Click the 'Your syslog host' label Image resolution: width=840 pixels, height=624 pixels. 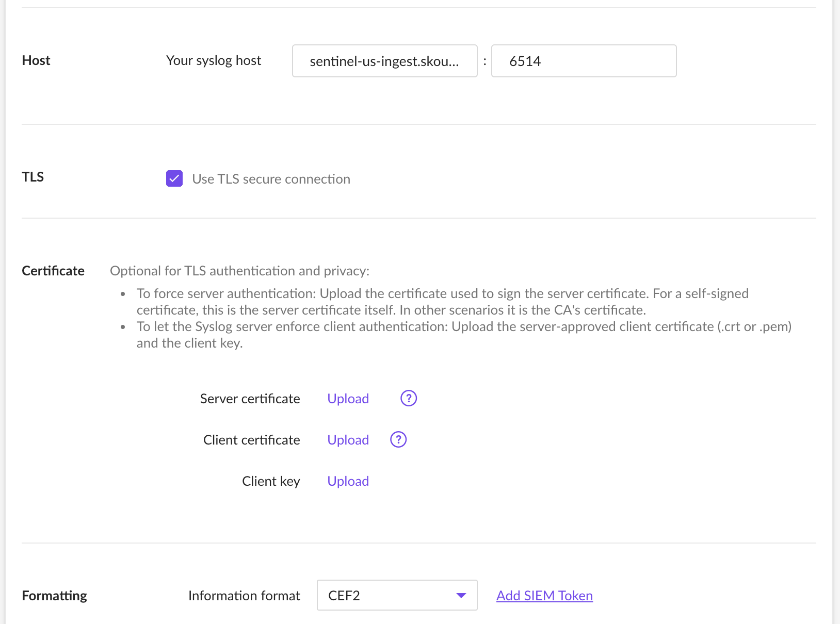214,60
